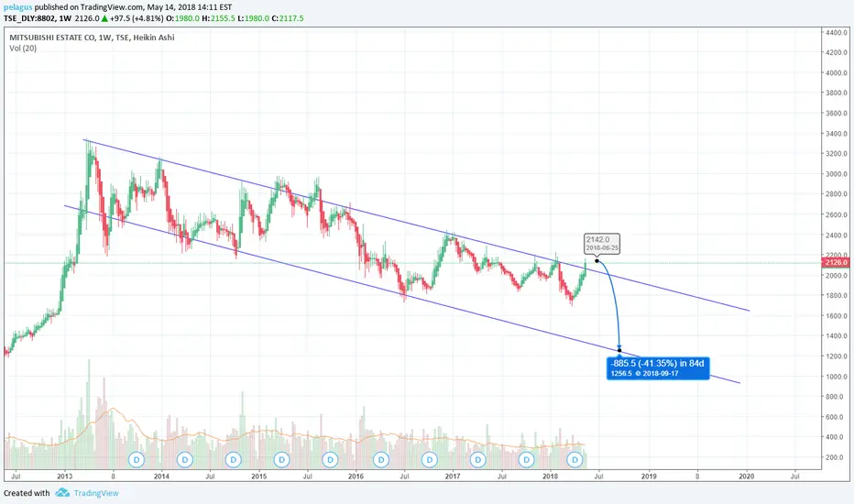Click dividend marker between Jul 2016 and 2017
Viewport: 854px width, 504px height.
pyautogui.click(x=429, y=460)
